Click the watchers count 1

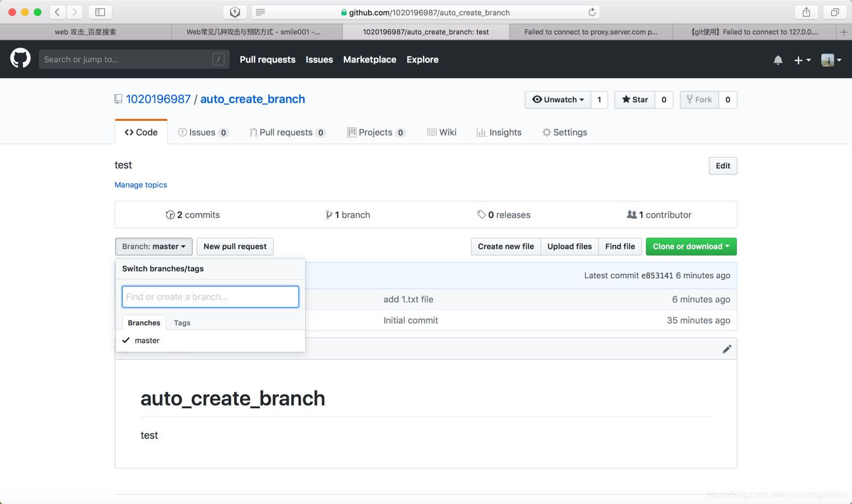click(599, 100)
